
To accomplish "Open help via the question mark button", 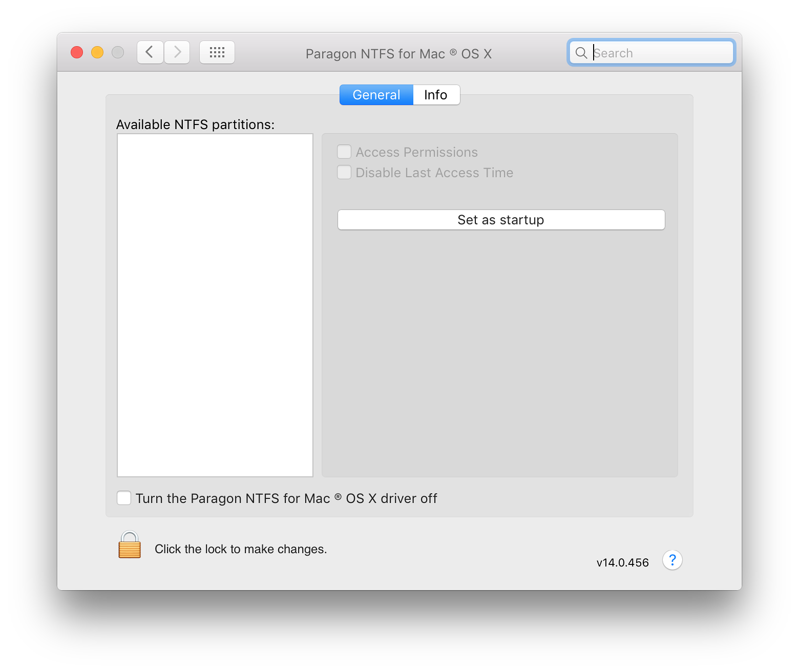I will point(672,560).
